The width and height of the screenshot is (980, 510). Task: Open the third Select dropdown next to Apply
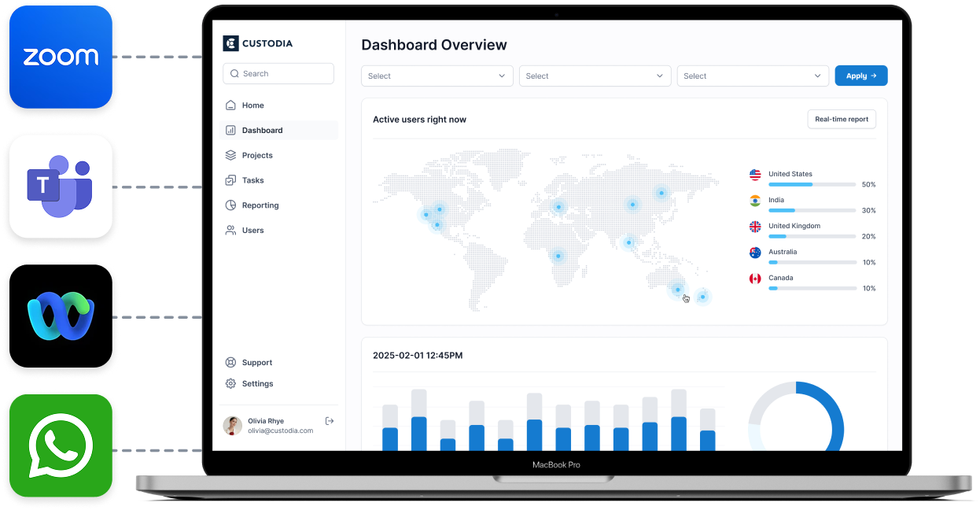753,76
